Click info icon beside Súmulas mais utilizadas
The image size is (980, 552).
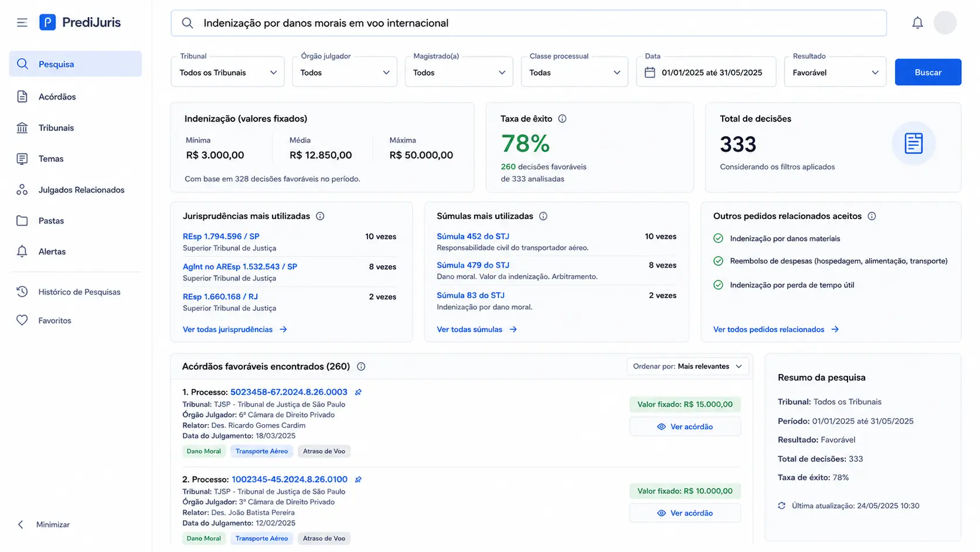coord(543,216)
